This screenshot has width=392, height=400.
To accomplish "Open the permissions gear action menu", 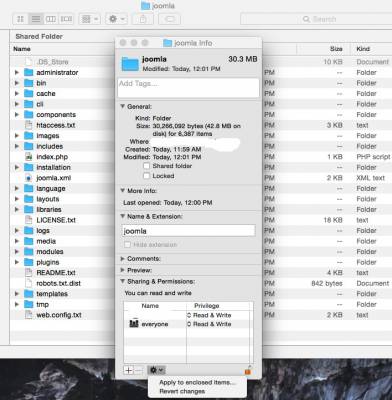I will click(x=156, y=370).
